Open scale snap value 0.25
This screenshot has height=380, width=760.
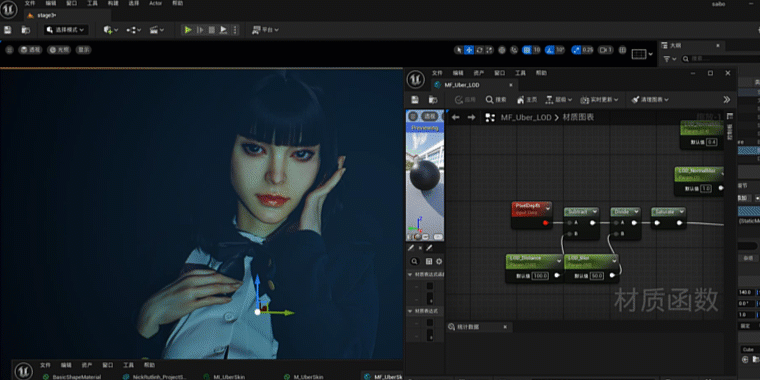tap(587, 50)
